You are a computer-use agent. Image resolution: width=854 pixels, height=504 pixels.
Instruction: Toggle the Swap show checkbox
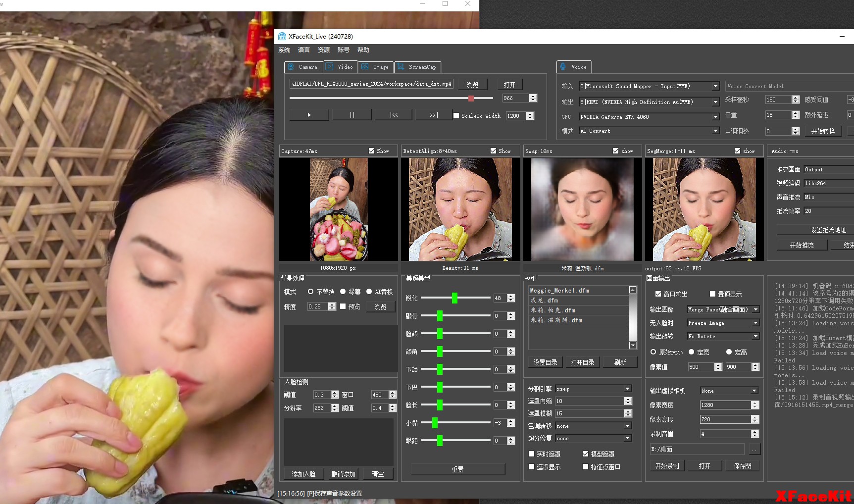point(616,151)
